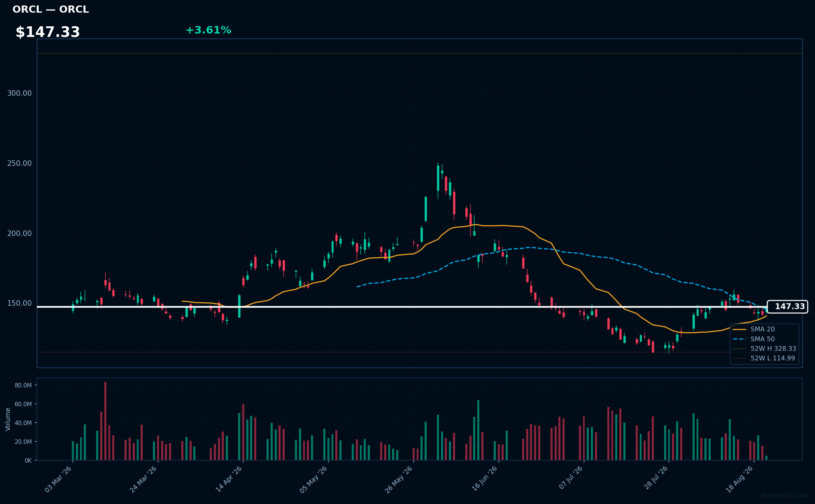Screen dimensions: 815x504
Task: Click the 60.0M volume axis label
Action: [23, 404]
